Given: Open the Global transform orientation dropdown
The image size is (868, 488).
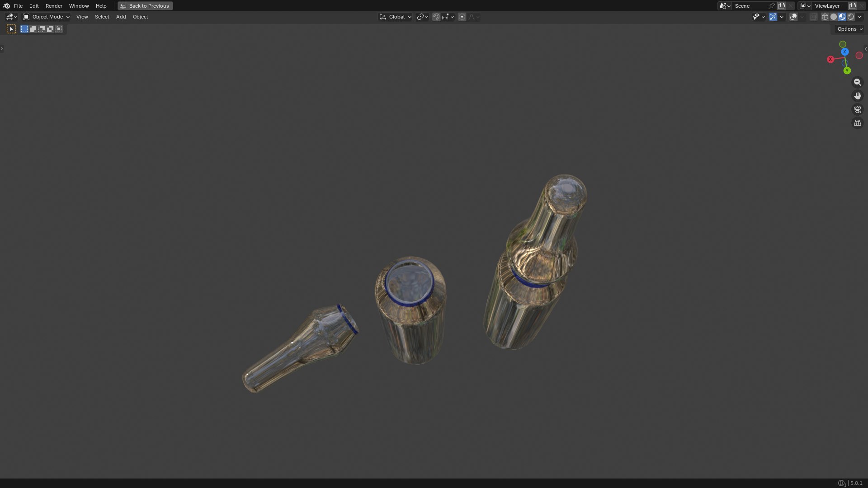Looking at the screenshot, I should (396, 17).
